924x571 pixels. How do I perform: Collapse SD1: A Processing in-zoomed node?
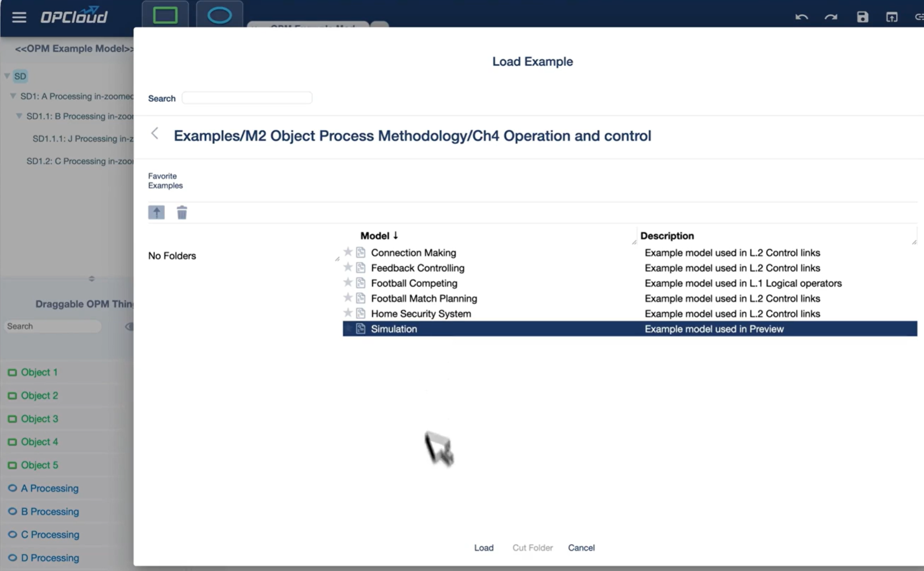click(x=13, y=96)
